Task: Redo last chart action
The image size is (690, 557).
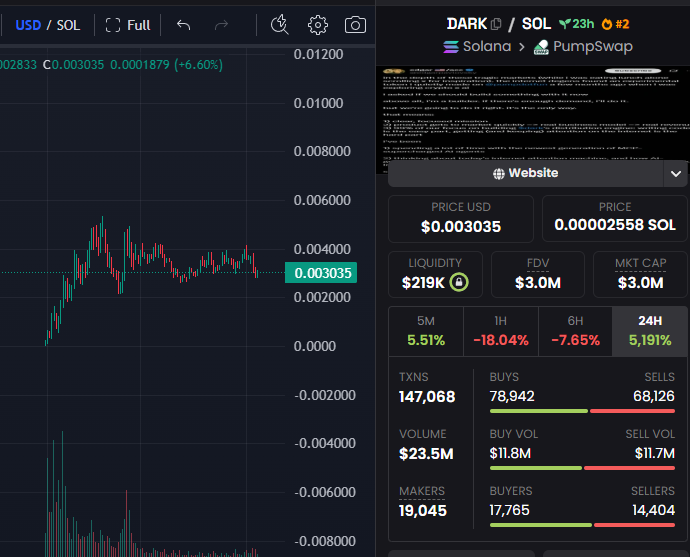Action: coord(221,25)
